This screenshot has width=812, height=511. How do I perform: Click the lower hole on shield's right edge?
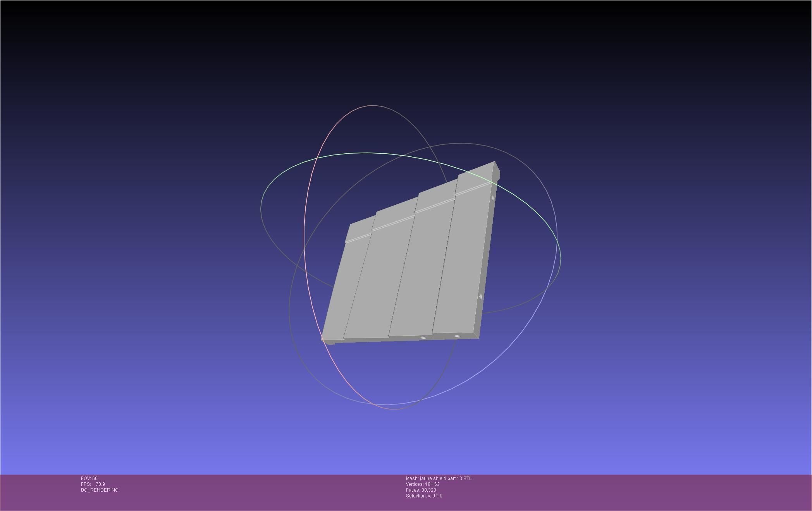click(x=481, y=297)
